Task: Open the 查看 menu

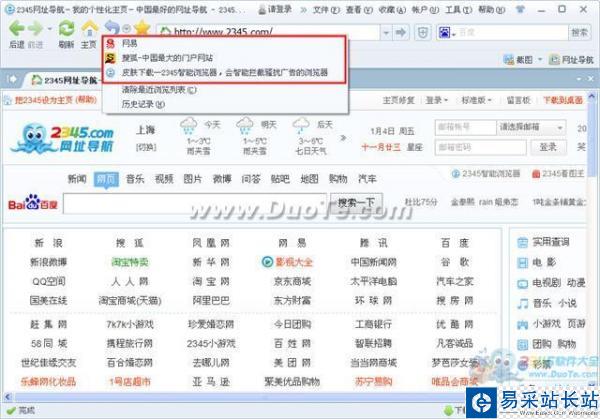Action: 359,10
